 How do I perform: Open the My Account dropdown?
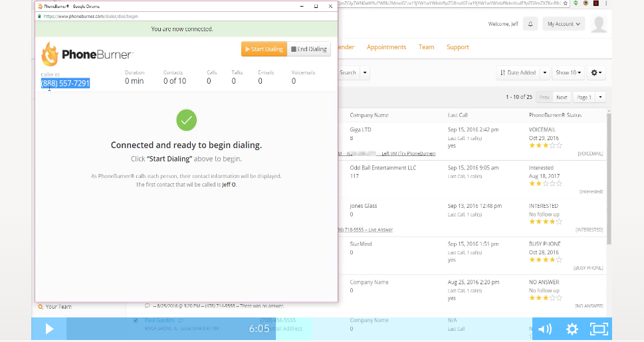(564, 24)
